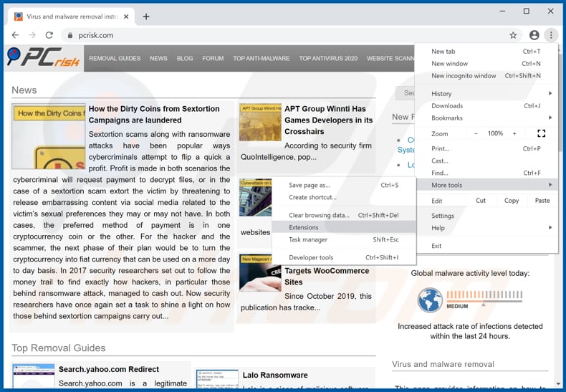Go back with the browser back arrow
Viewport: 566px width, 392px height.
[15, 35]
